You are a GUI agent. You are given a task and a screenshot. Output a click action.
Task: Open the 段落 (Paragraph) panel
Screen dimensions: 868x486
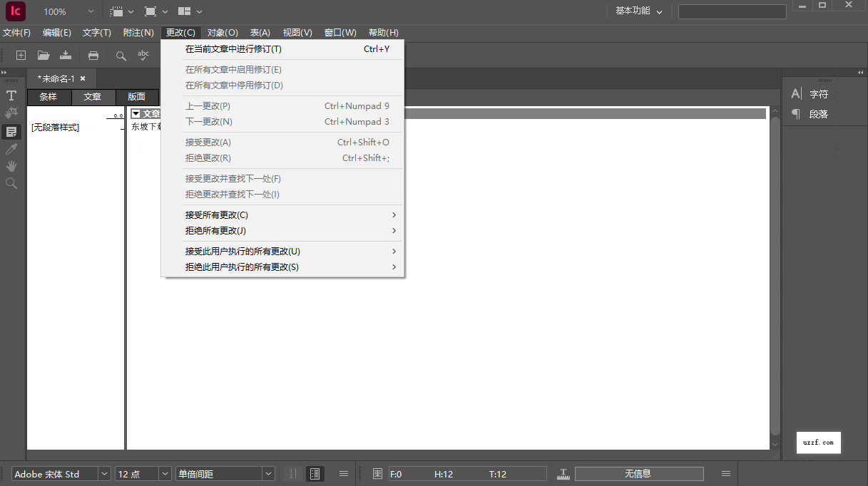point(813,113)
